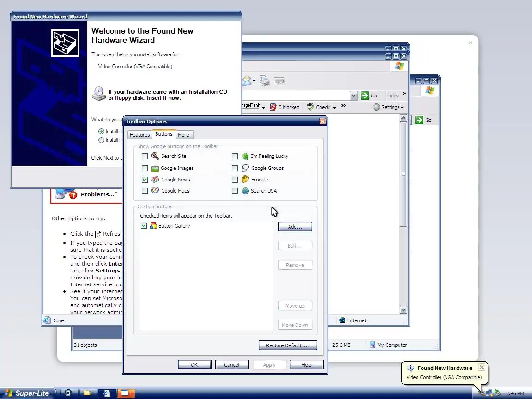
Task: Switch to the Features tab
Action: coord(139,135)
